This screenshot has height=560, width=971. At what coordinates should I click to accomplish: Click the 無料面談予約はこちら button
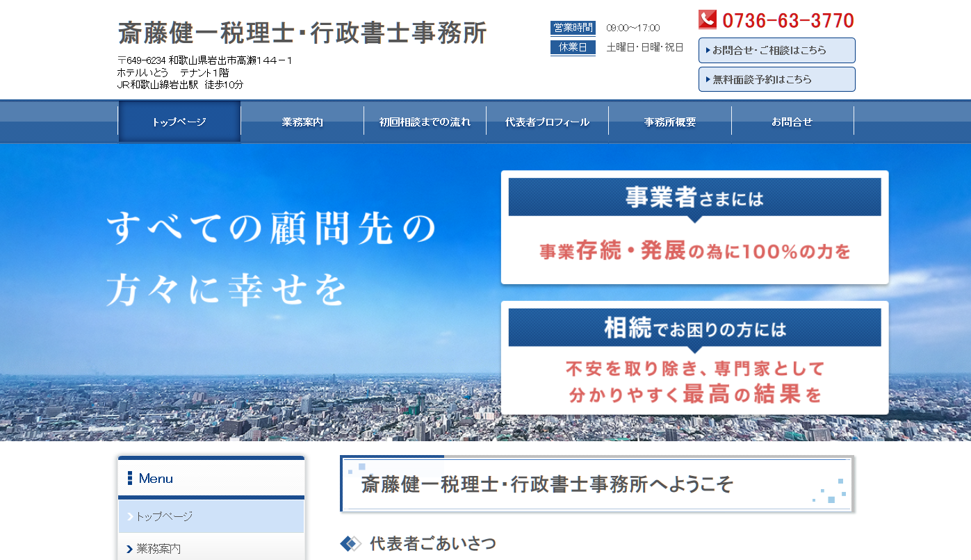point(776,79)
